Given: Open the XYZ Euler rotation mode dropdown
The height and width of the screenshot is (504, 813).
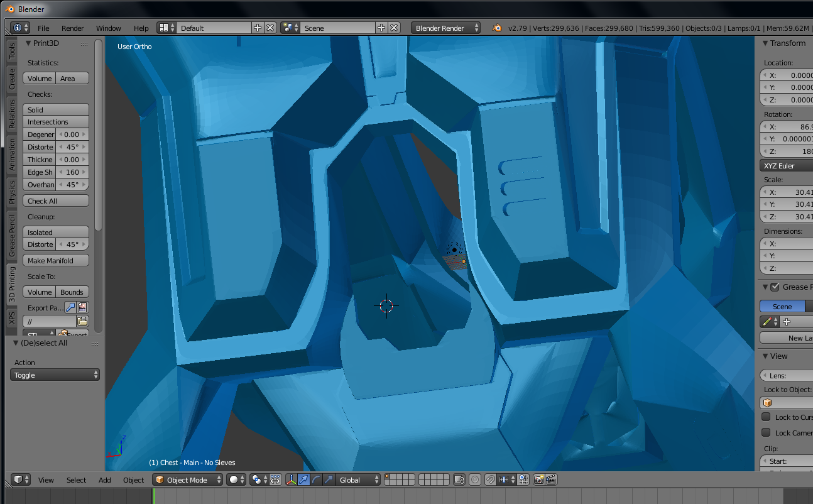Looking at the screenshot, I should (x=785, y=166).
